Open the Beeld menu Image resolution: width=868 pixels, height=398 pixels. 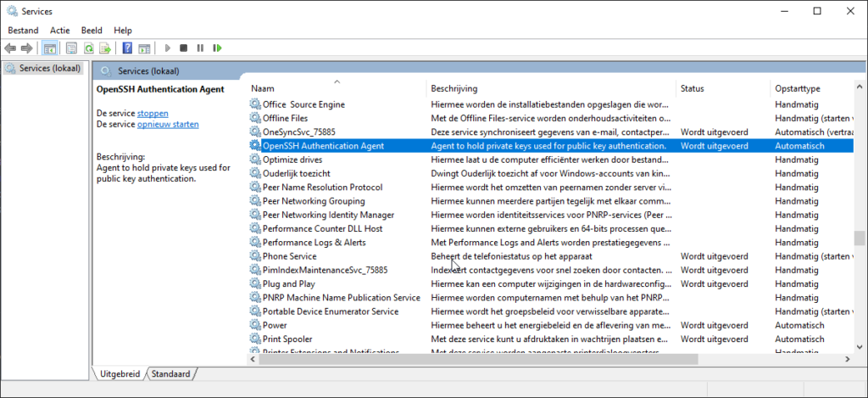(92, 30)
